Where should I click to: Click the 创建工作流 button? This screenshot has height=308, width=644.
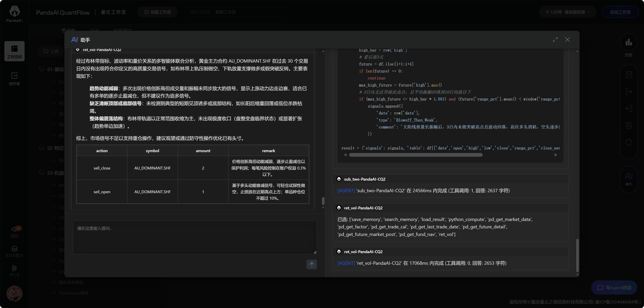click(157, 12)
